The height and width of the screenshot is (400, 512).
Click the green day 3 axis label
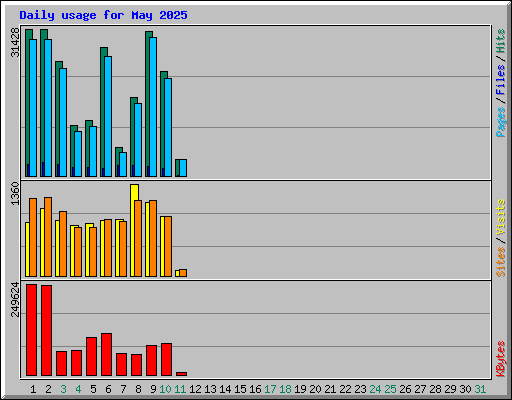pos(63,389)
